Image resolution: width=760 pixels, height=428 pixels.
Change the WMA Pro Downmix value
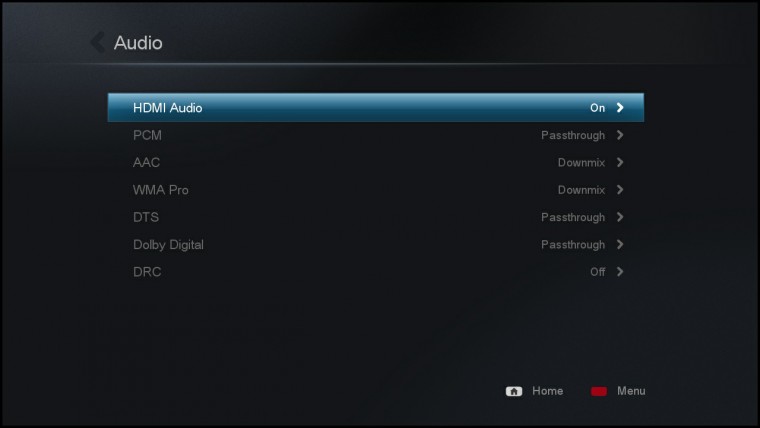(581, 190)
